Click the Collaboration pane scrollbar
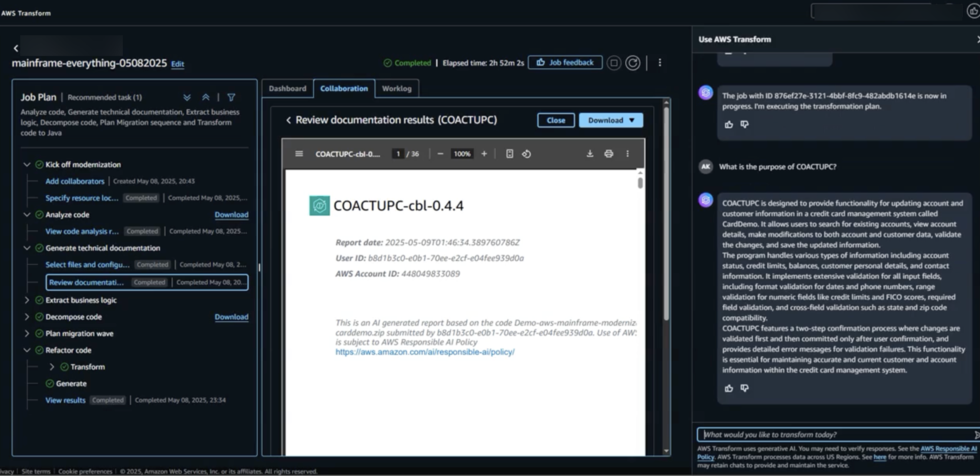This screenshot has width=980, height=476. click(666, 214)
